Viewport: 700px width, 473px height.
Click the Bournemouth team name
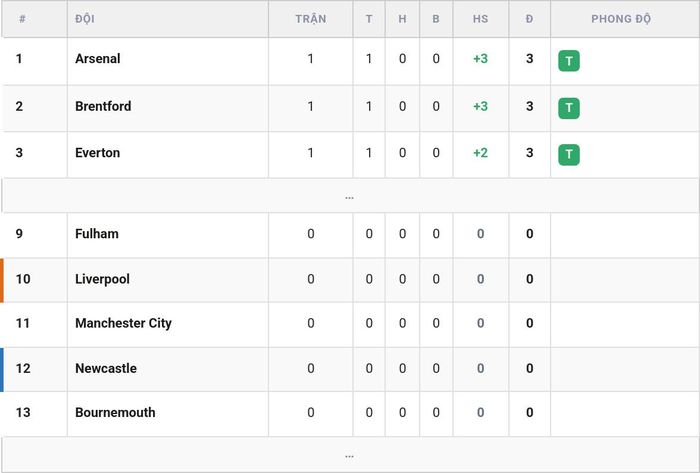coord(115,412)
